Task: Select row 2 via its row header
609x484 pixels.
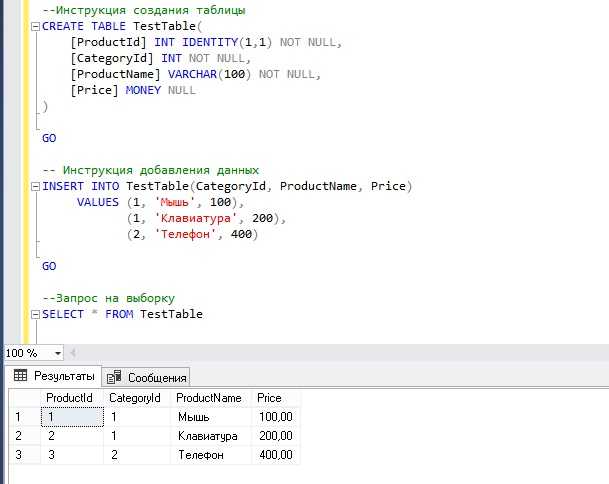Action: tap(20, 436)
